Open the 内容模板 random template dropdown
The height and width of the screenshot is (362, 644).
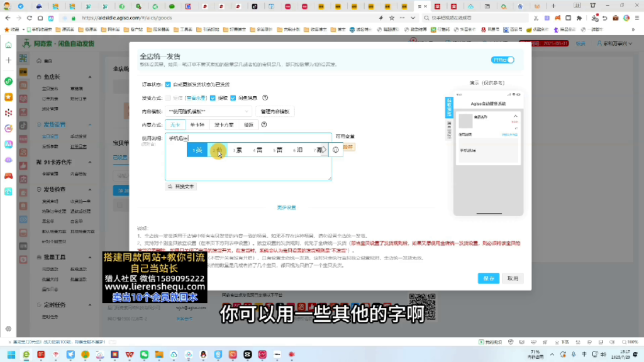[x=208, y=111]
